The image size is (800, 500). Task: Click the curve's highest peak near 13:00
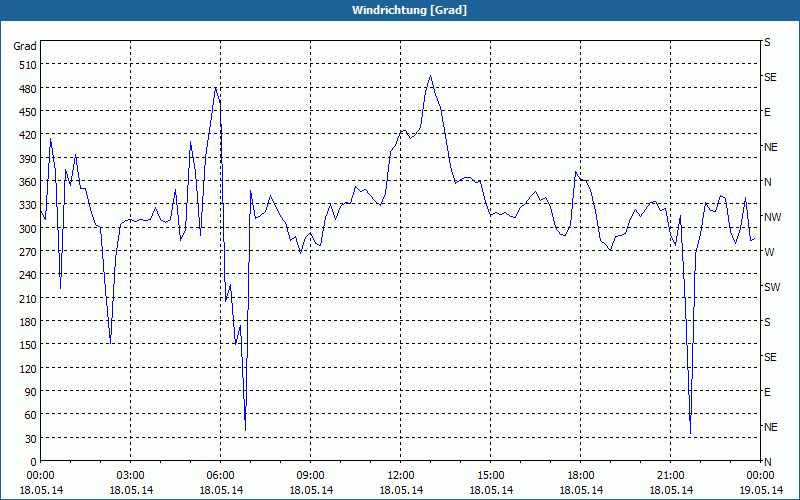(x=431, y=76)
